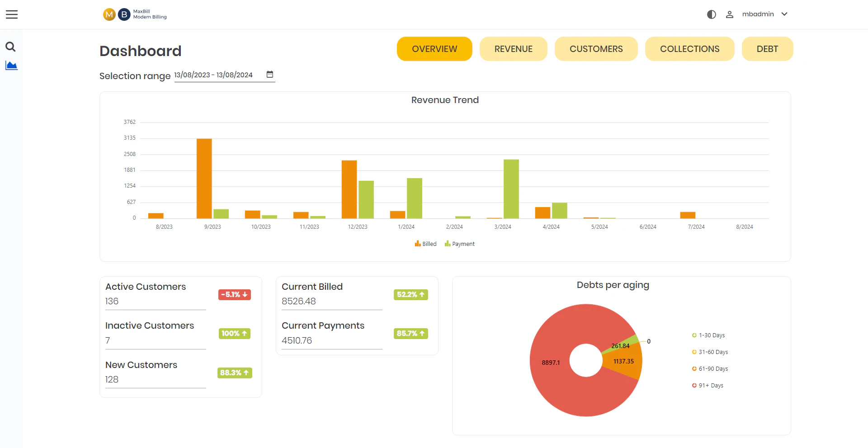Open the COLLECTIONS dashboard view

[x=689, y=48]
